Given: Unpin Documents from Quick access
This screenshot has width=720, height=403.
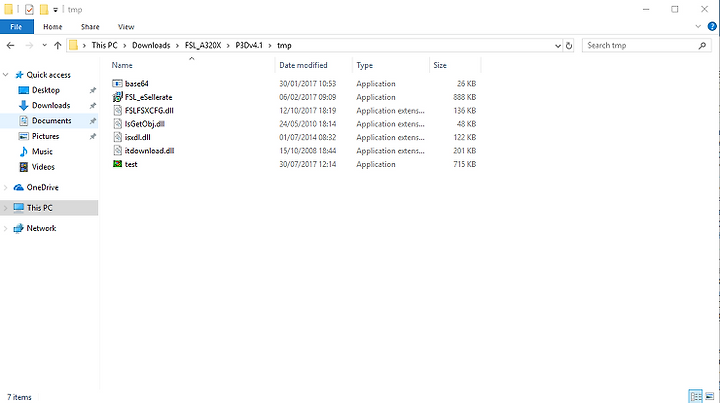Looking at the screenshot, I should click(92, 121).
